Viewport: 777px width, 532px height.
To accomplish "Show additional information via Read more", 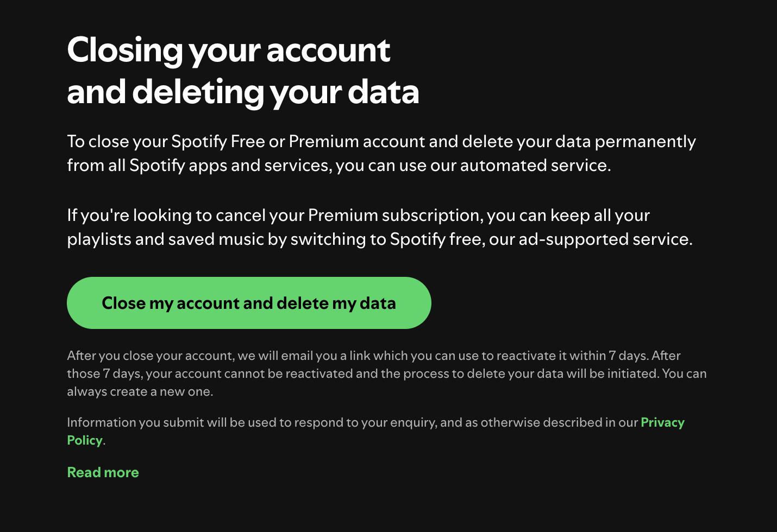I will pos(103,472).
